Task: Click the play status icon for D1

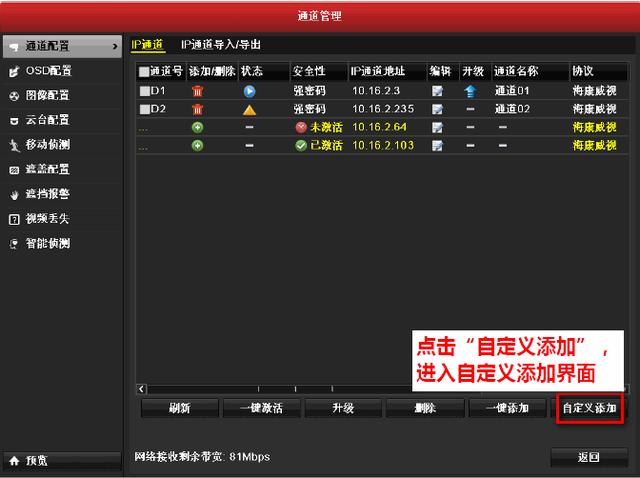Action: coord(249,91)
